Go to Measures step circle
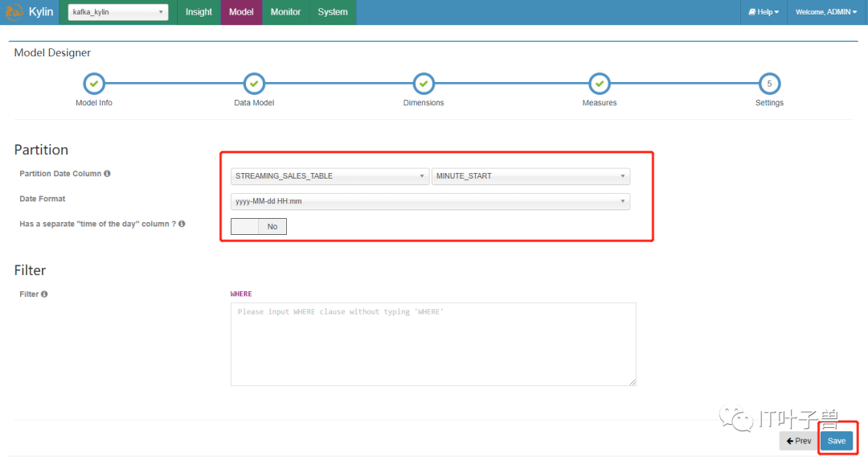Viewport: 868px width, 457px height. click(600, 84)
